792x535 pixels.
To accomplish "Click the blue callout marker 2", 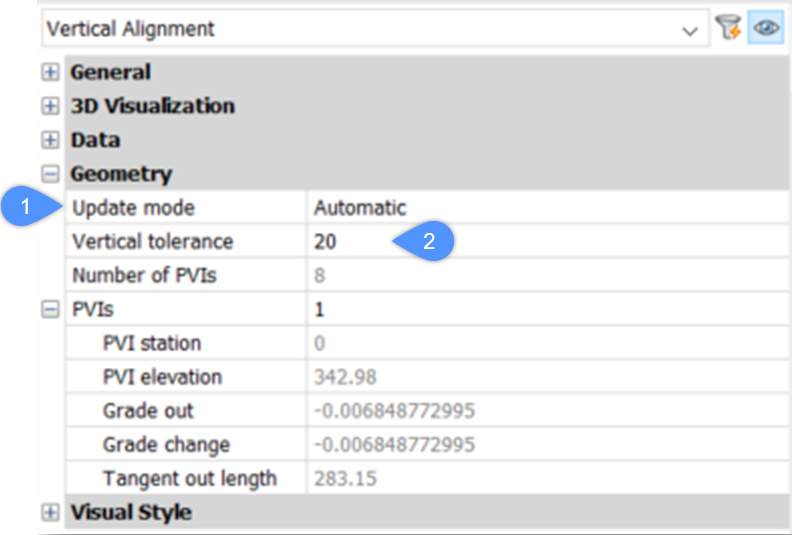I will [x=426, y=241].
